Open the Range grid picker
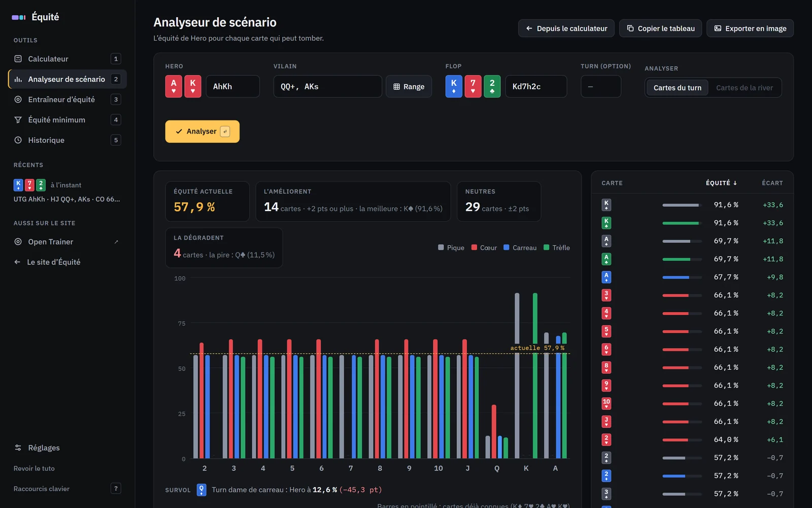The image size is (812, 508). [409, 86]
